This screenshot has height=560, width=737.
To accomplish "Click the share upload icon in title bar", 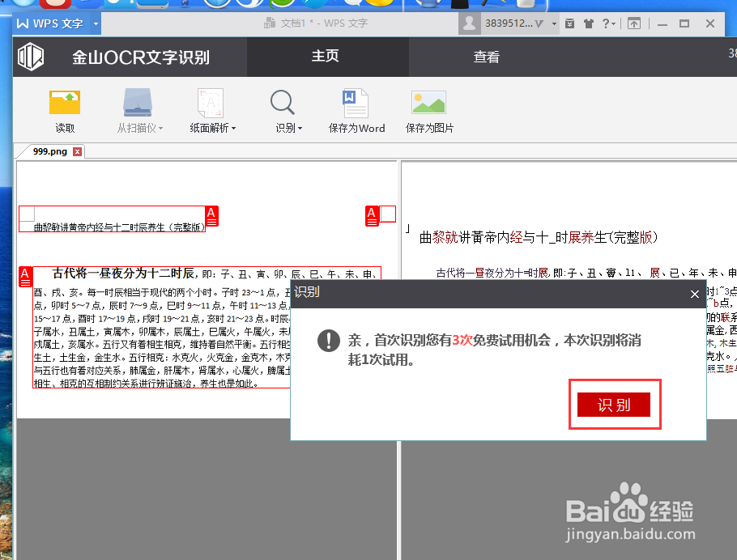I will [x=632, y=23].
